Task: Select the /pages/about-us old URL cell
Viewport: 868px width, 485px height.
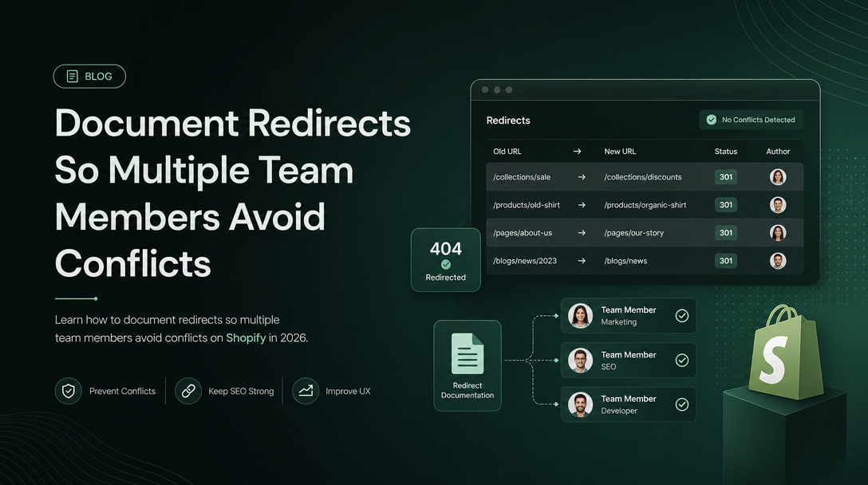Action: pyautogui.click(x=523, y=233)
